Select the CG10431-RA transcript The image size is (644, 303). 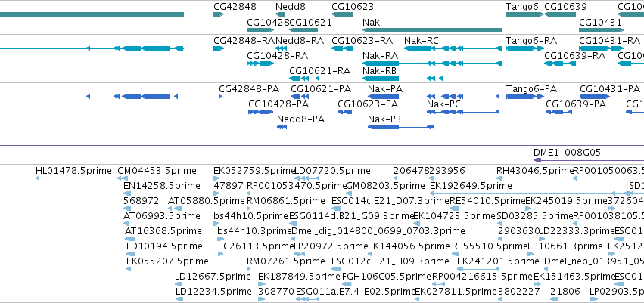pyautogui.click(x=602, y=48)
